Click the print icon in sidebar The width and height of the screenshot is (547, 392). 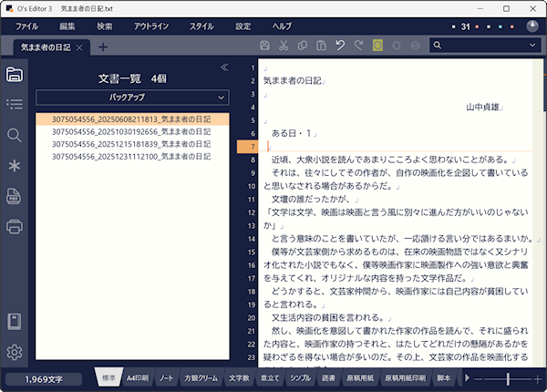click(x=14, y=226)
